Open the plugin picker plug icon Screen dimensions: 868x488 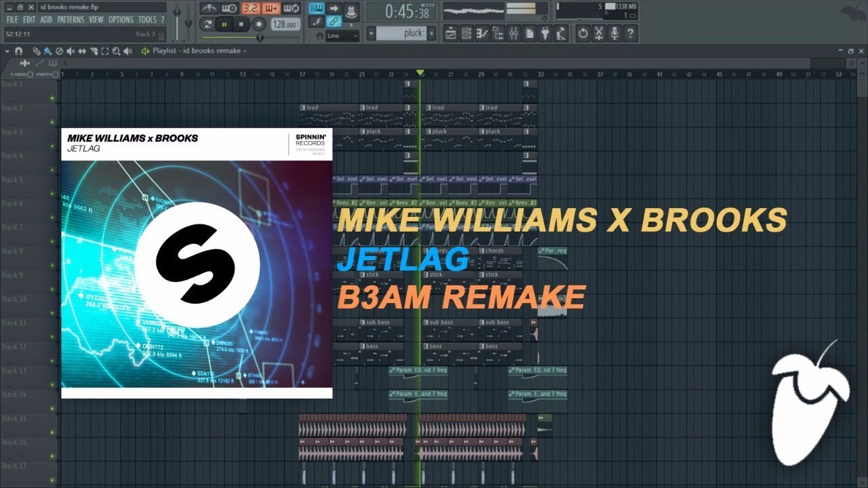pos(545,33)
